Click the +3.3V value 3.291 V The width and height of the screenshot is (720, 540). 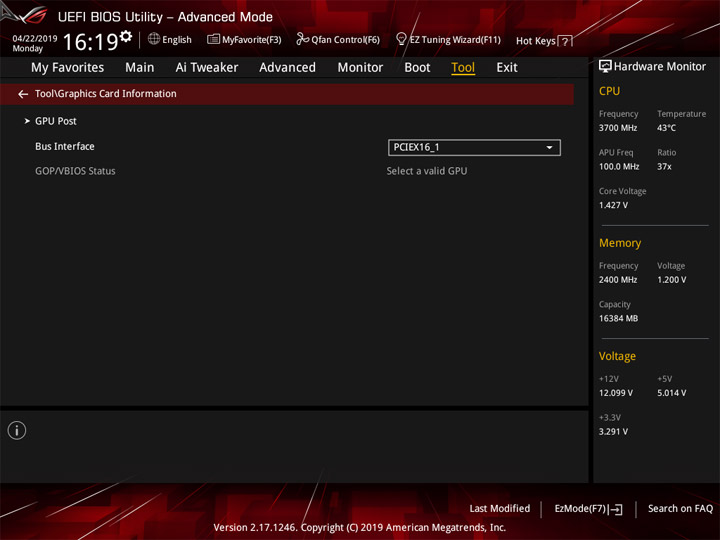pos(613,431)
